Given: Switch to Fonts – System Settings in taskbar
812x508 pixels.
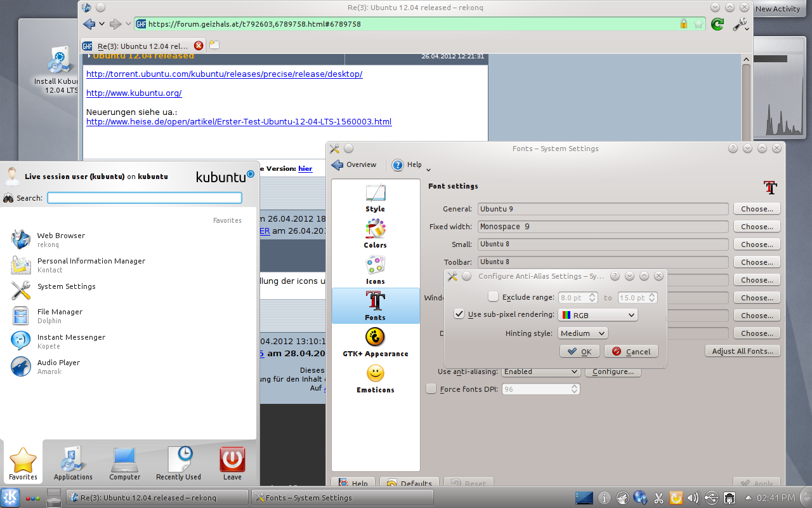Looking at the screenshot, I should [343, 498].
